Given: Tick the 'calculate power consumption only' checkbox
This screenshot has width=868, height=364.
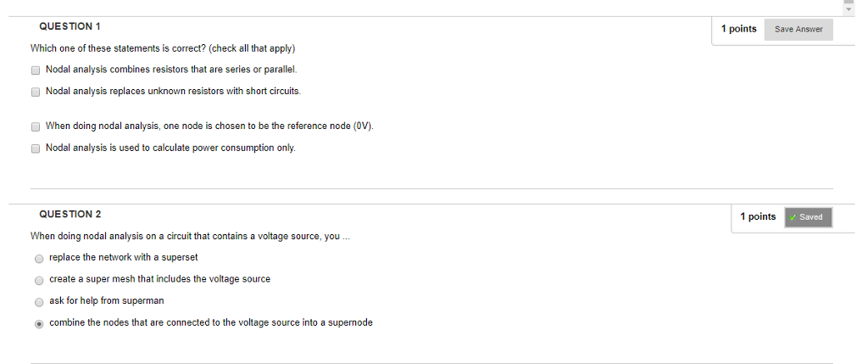Looking at the screenshot, I should click(x=36, y=148).
